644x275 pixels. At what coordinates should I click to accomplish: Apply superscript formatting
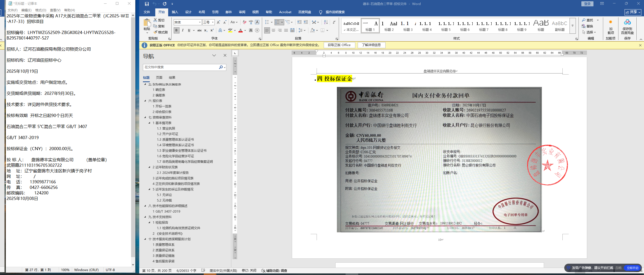pyautogui.click(x=212, y=30)
